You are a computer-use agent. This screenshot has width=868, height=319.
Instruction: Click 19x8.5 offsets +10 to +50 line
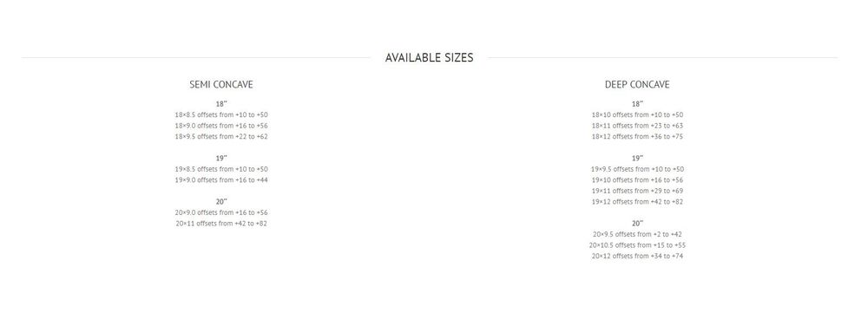221,169
